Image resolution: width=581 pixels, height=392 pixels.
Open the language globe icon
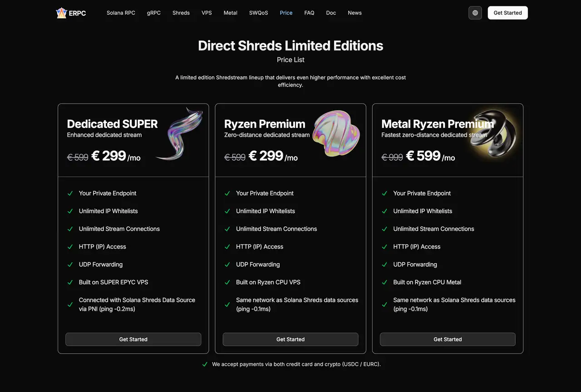(475, 13)
